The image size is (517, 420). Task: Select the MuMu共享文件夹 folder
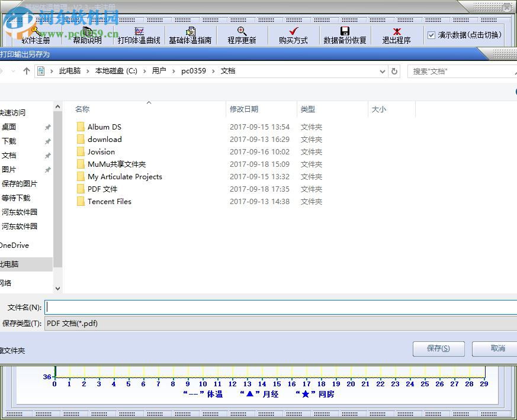tap(117, 164)
